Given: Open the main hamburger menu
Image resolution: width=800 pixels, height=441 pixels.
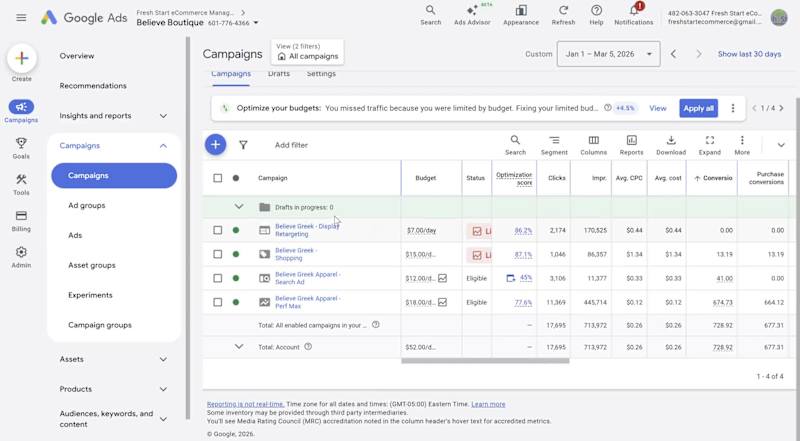Looking at the screenshot, I should pyautogui.click(x=21, y=18).
